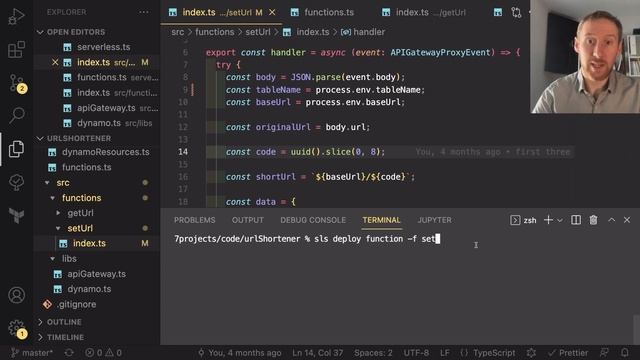
Task: Open serverless.ts from Open Editors
Action: pos(104,47)
